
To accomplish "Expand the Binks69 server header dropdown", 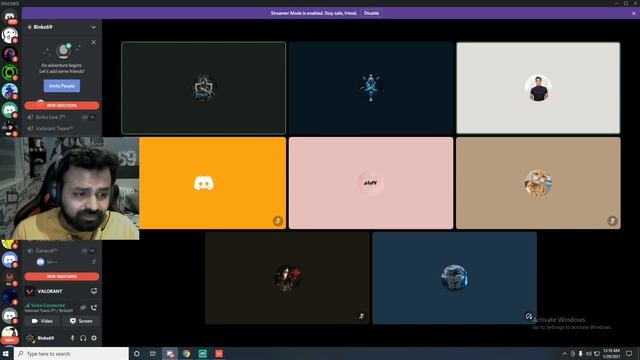I will point(93,27).
